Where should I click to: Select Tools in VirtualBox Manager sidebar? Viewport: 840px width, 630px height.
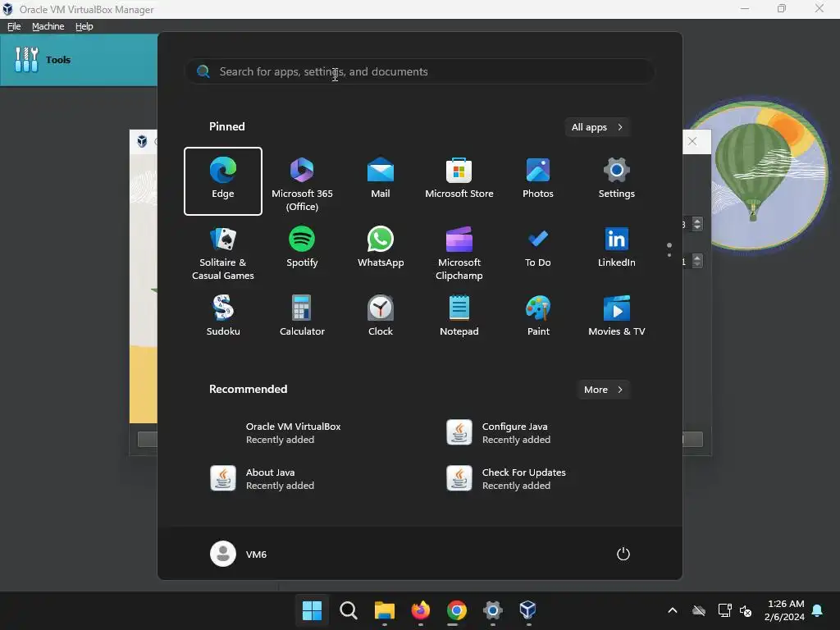pyautogui.click(x=79, y=59)
